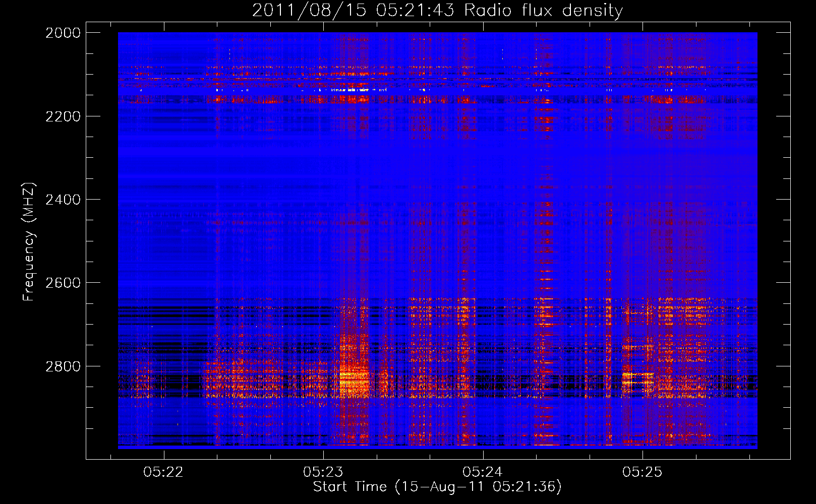
Task: Click the plot title '2011/08/15 05:21:43 Radio flux density'
Action: (x=437, y=11)
